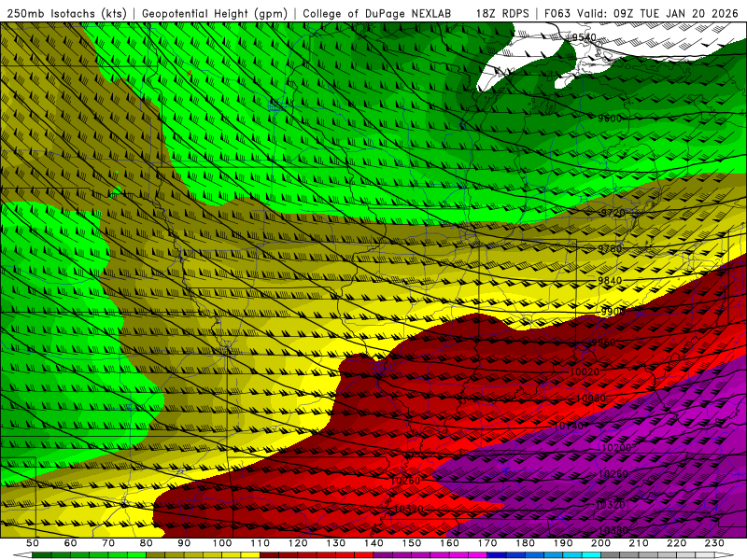This screenshot has width=747, height=560.
Task: Click the 9720 height contour label
Action: [613, 213]
